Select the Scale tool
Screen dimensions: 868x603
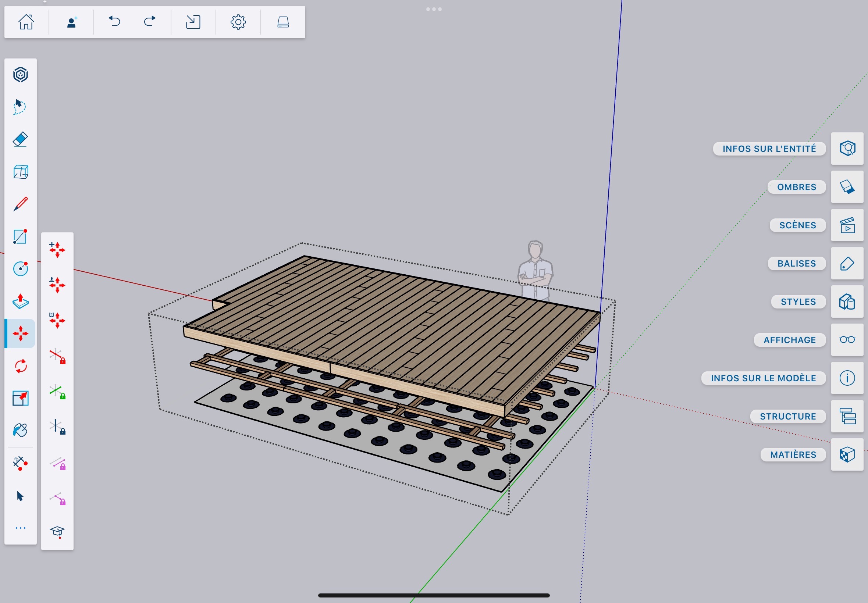20,398
